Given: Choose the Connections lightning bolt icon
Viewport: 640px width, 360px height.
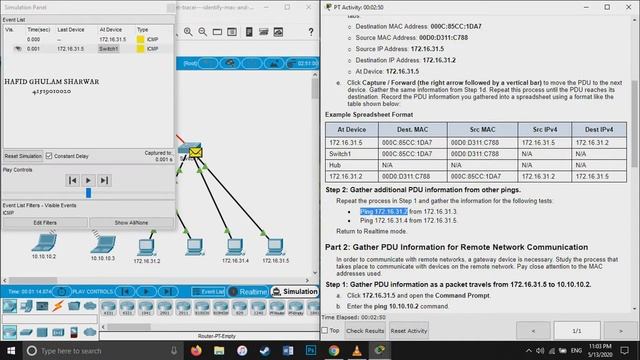Looking at the screenshot, I should point(58,306).
